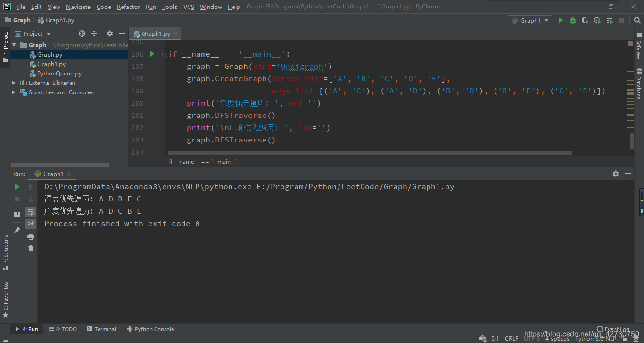
Task: Hide the Run panel
Action: pos(628,174)
